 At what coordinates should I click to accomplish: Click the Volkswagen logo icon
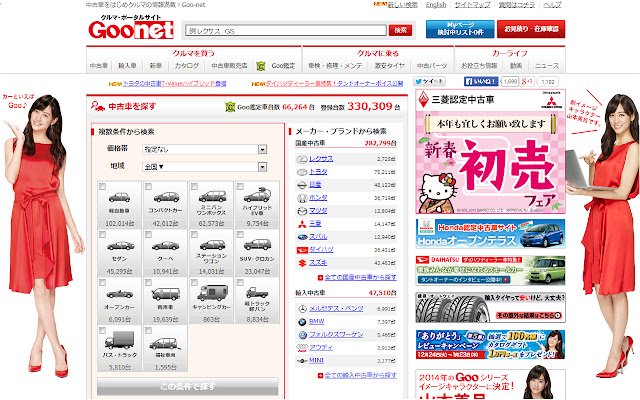302,335
